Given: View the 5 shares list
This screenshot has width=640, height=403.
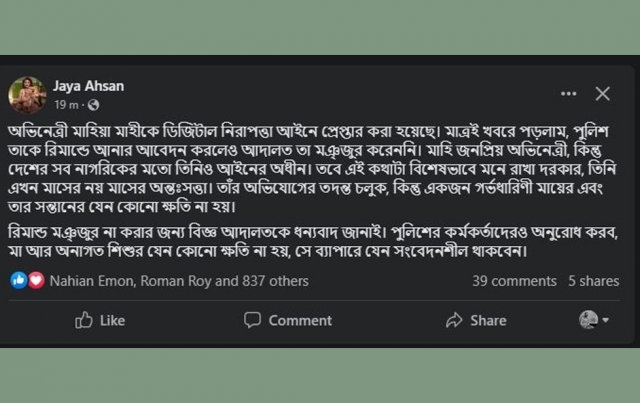Looking at the screenshot, I should click(593, 282).
